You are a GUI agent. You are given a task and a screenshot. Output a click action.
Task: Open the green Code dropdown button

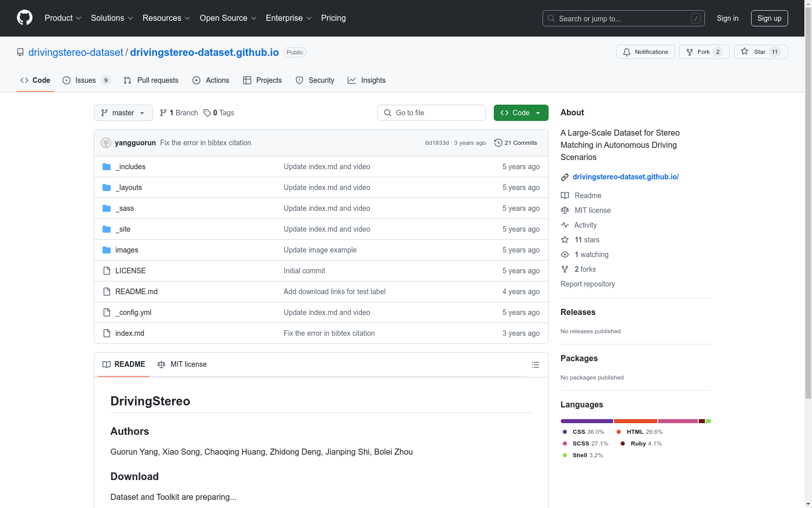coord(521,113)
